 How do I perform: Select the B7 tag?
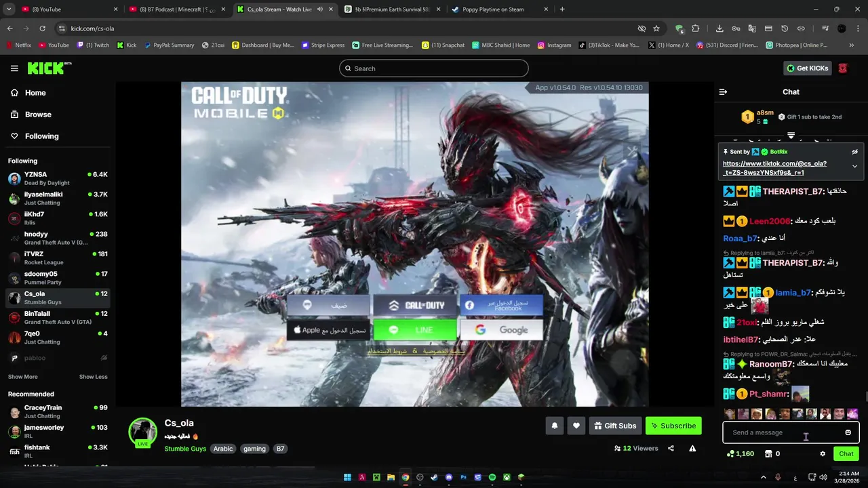click(x=280, y=449)
